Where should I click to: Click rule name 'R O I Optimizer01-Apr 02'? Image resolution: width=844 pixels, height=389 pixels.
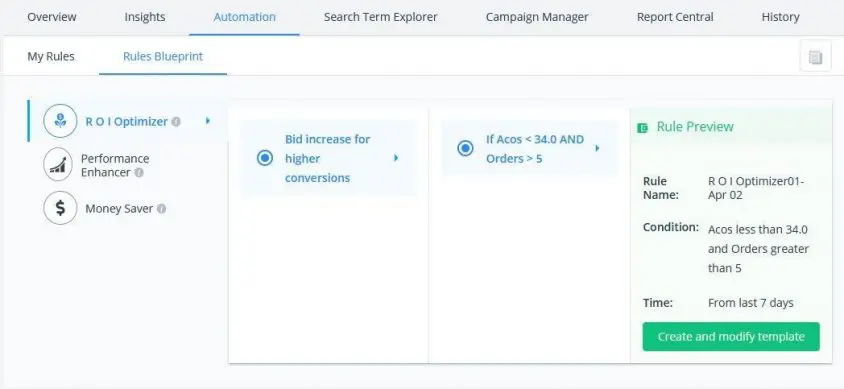pyautogui.click(x=756, y=188)
